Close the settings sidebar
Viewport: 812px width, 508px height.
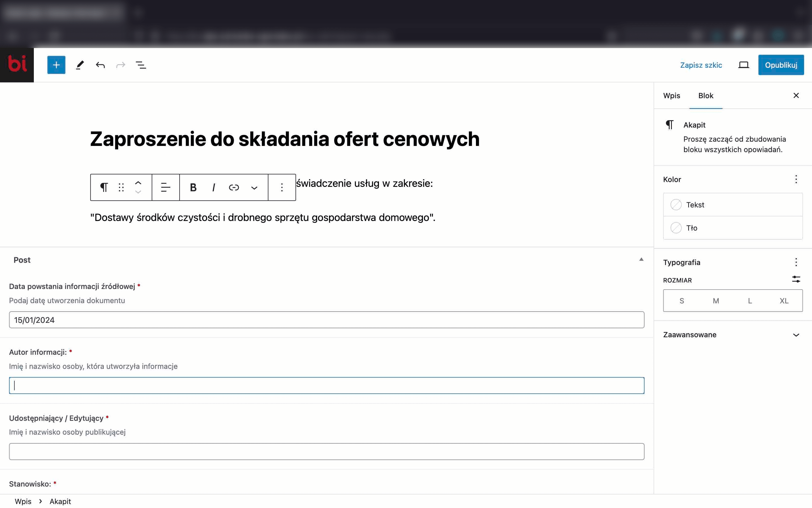tap(796, 96)
